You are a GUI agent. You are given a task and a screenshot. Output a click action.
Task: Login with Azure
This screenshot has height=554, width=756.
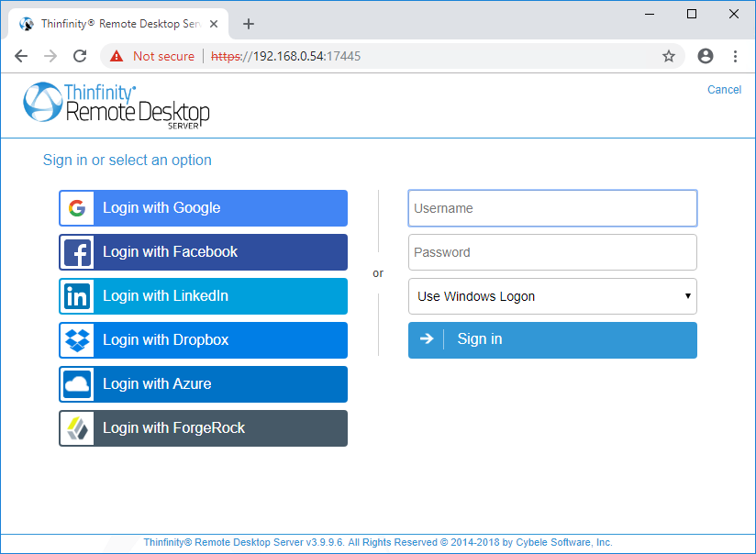203,384
